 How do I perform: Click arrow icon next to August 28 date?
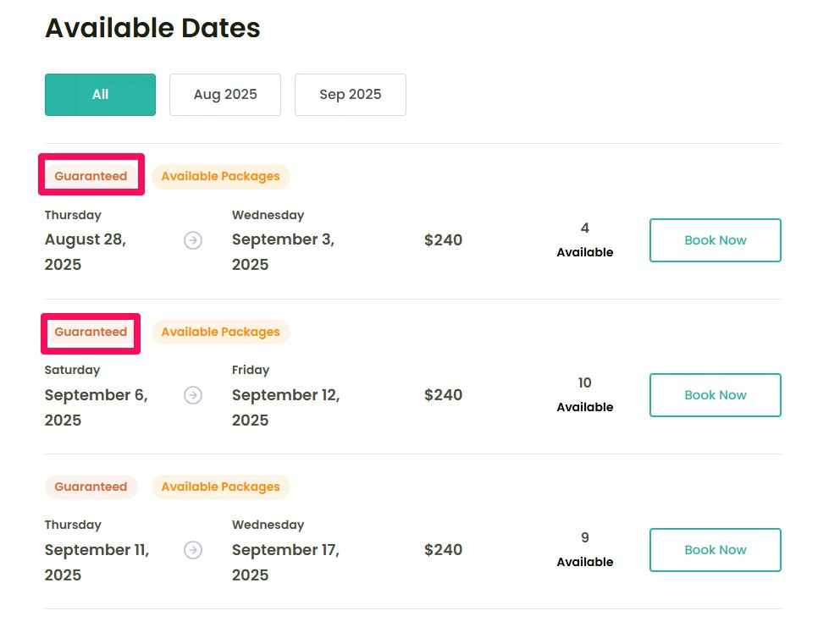click(x=193, y=240)
